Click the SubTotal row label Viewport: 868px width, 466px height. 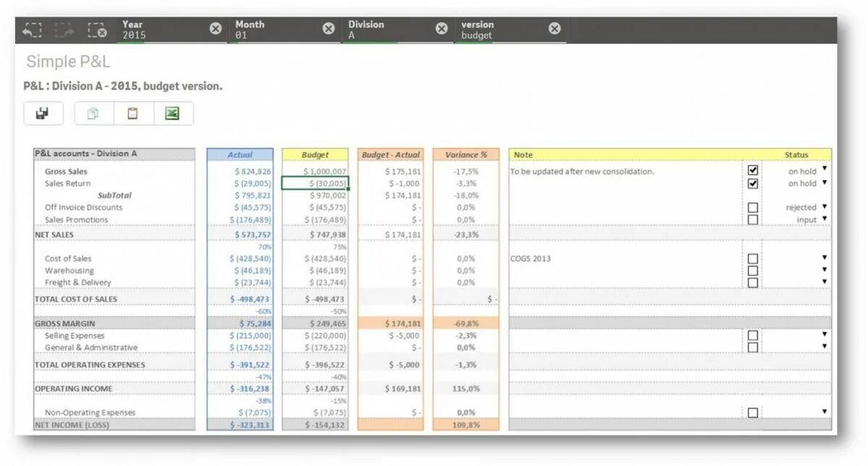115,195
